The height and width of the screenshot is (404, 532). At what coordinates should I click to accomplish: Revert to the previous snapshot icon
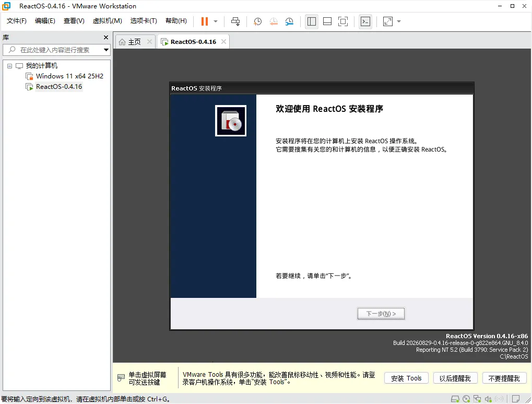[x=274, y=21]
